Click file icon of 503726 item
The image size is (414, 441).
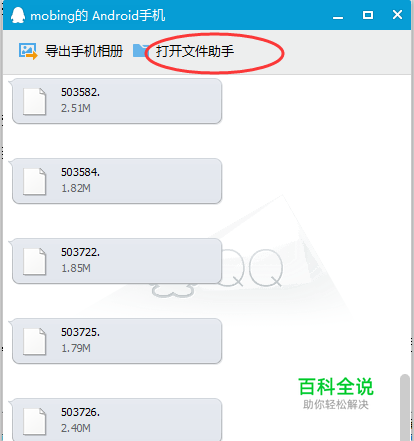click(34, 422)
